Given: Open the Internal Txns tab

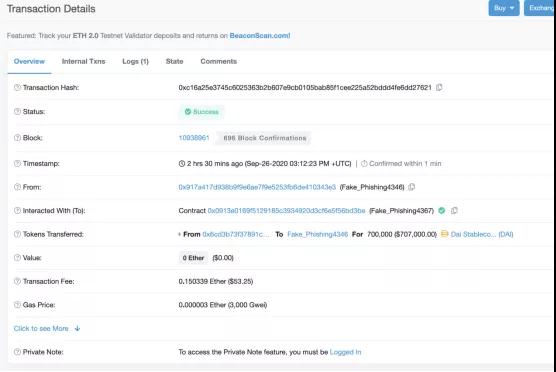Looking at the screenshot, I should point(83,61).
